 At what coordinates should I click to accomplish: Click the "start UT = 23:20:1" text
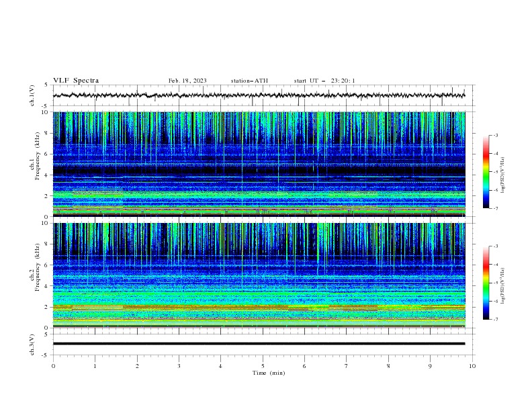click(x=324, y=81)
